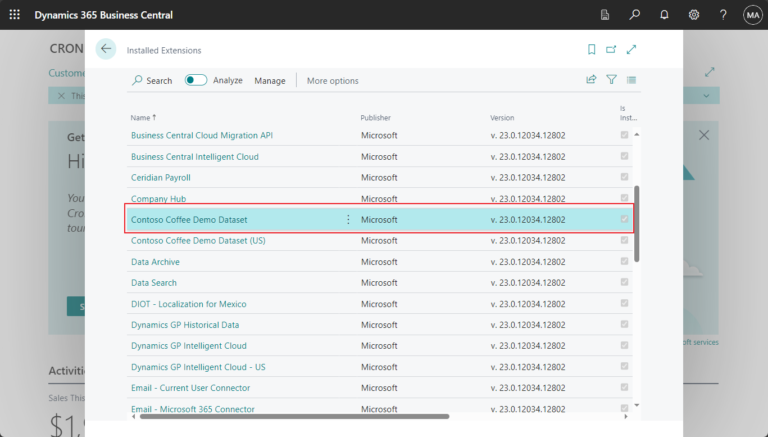768x437 pixels.
Task: Open the Publisher column header menu
Action: tap(376, 118)
